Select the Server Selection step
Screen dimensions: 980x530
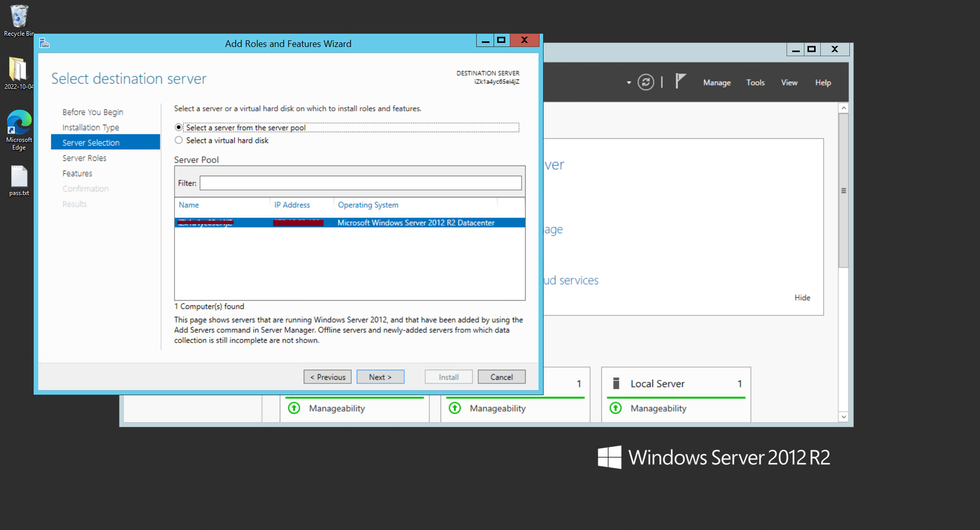pos(106,142)
